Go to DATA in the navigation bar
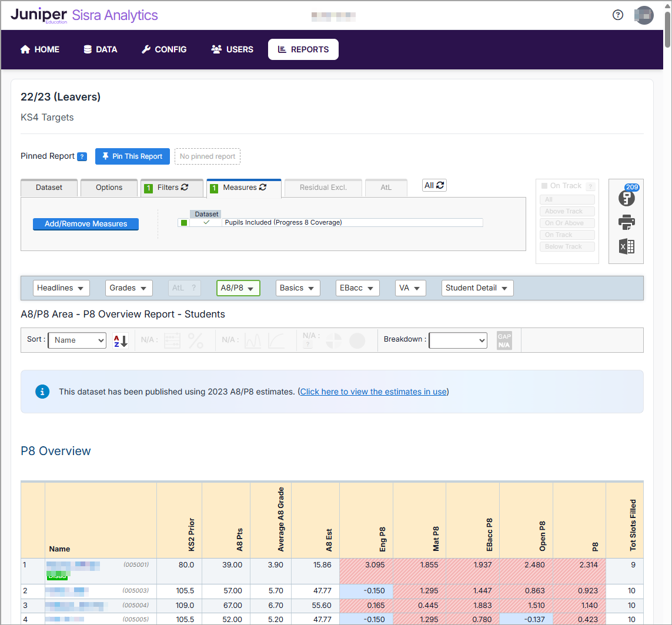 101,49
